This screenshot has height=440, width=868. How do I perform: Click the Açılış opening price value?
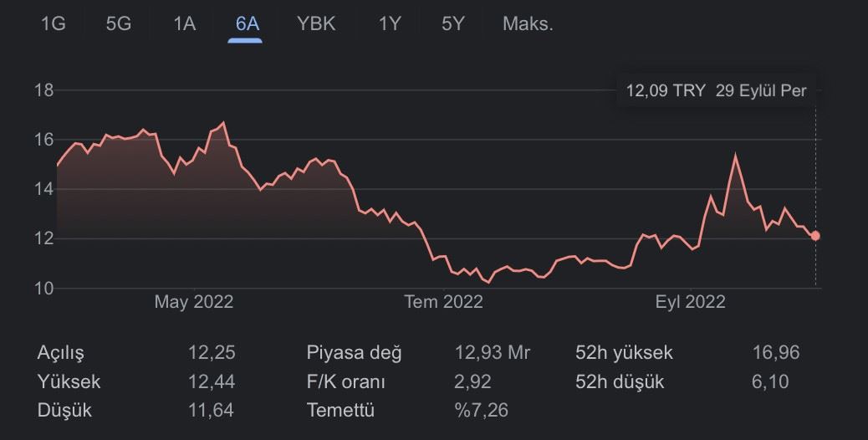tap(212, 352)
